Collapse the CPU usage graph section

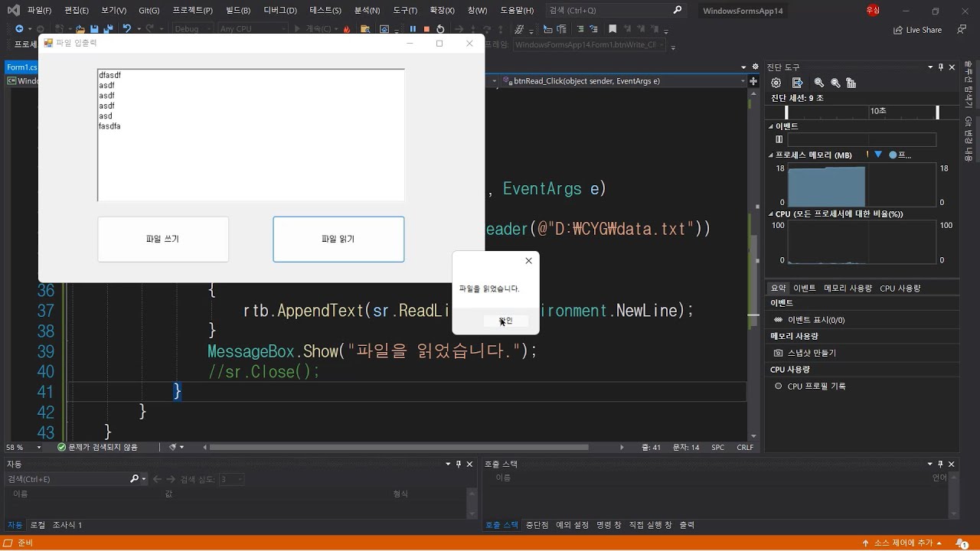coord(771,214)
